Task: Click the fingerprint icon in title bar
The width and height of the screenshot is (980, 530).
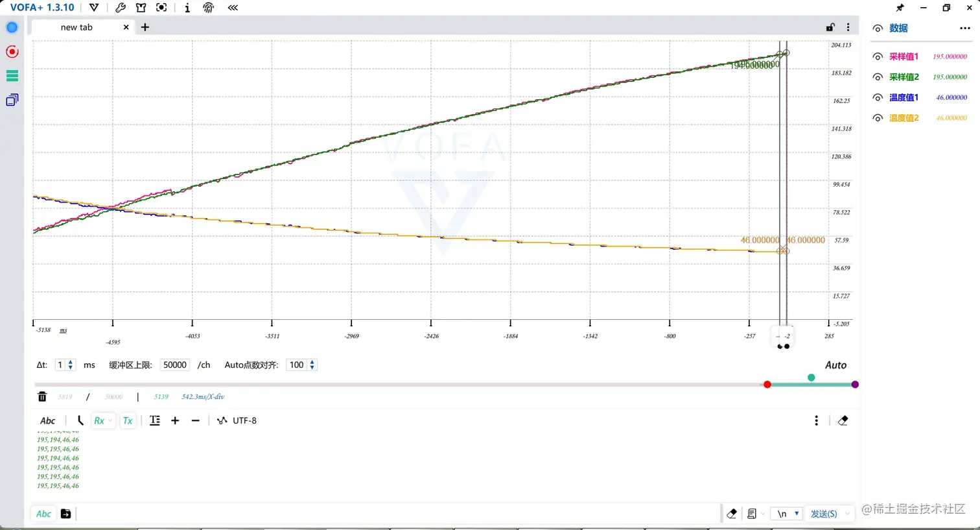Action: tap(208, 8)
